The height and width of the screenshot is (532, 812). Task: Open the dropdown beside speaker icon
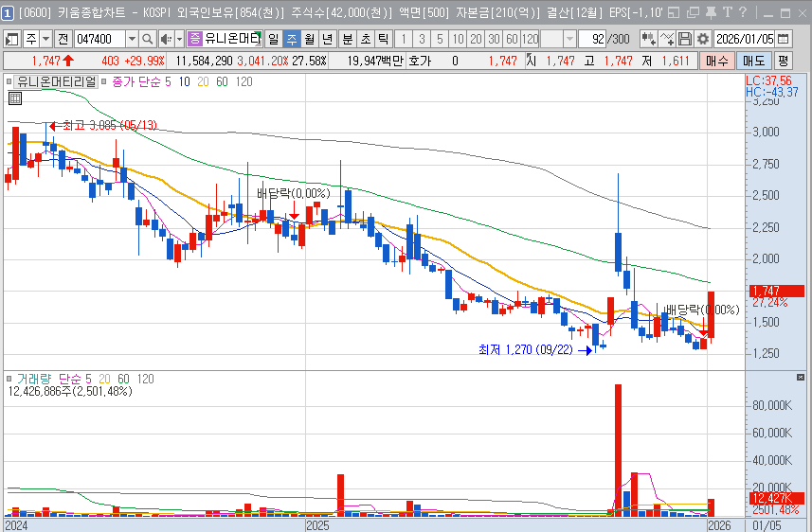pos(180,39)
